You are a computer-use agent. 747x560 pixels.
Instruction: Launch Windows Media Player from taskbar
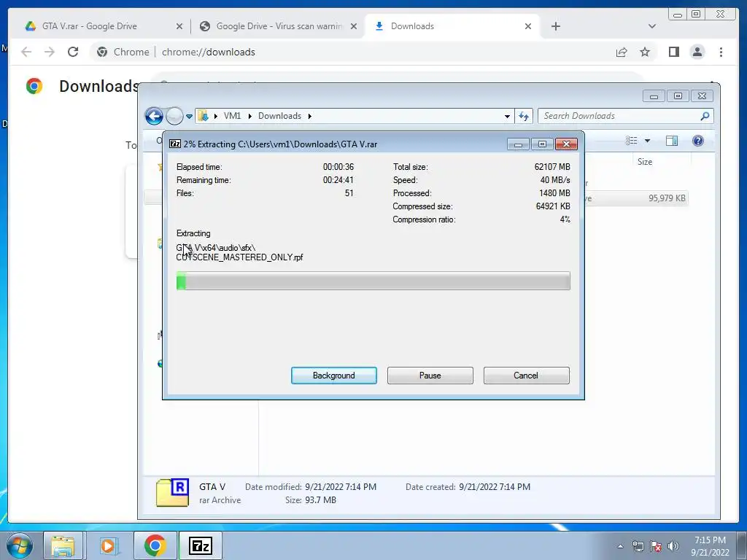coord(109,545)
